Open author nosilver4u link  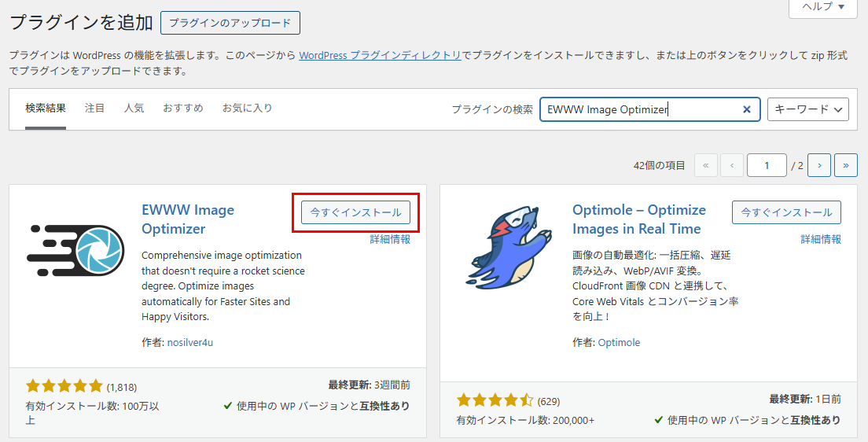[x=190, y=342]
